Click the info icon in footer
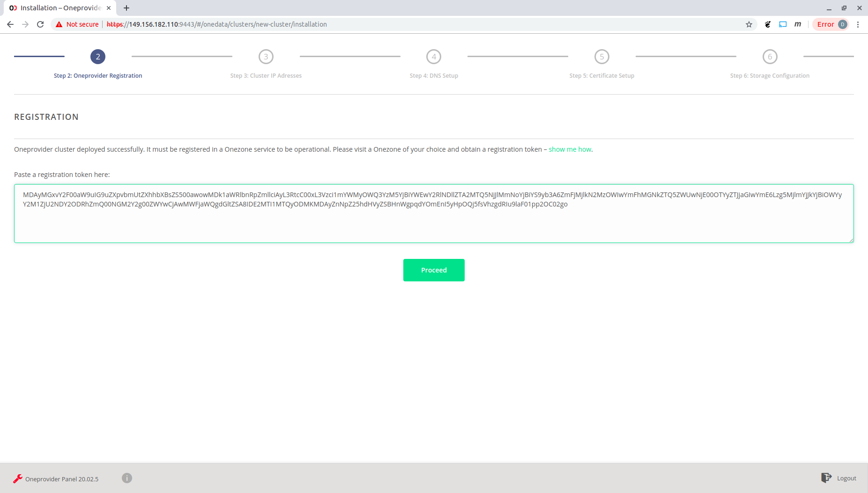The width and height of the screenshot is (868, 493). tap(127, 478)
